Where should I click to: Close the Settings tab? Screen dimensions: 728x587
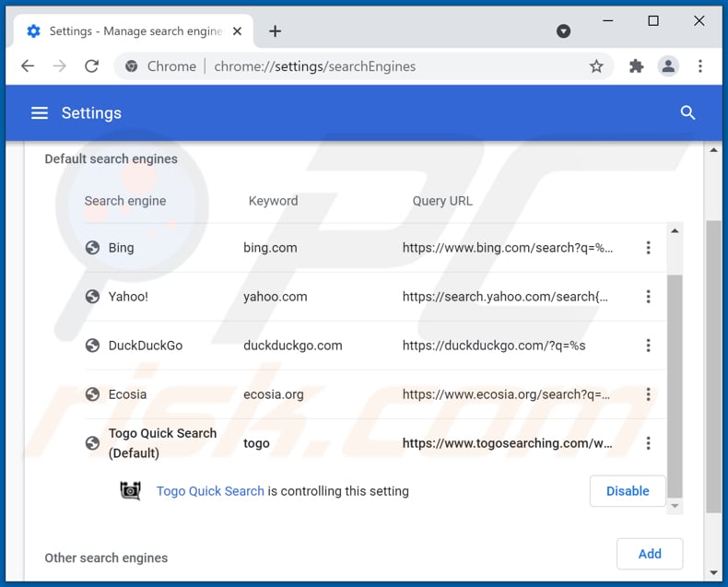click(x=237, y=31)
